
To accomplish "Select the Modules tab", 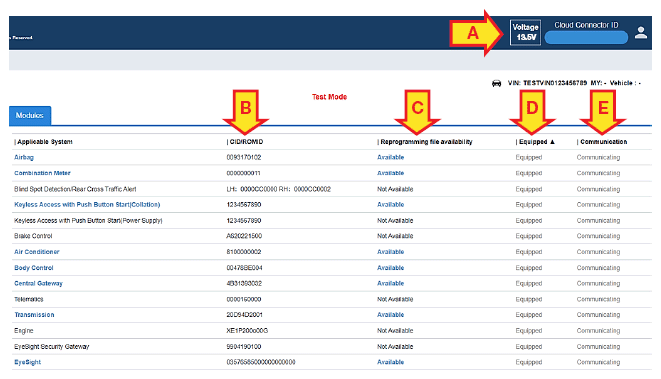I will pyautogui.click(x=30, y=116).
